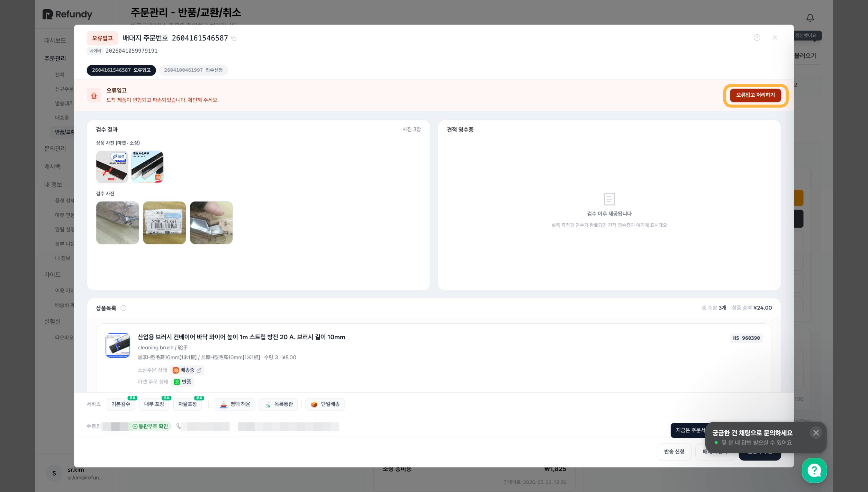This screenshot has height=492, width=868.
Task: Open 문의관리 in the sidebar
Action: tap(55, 149)
